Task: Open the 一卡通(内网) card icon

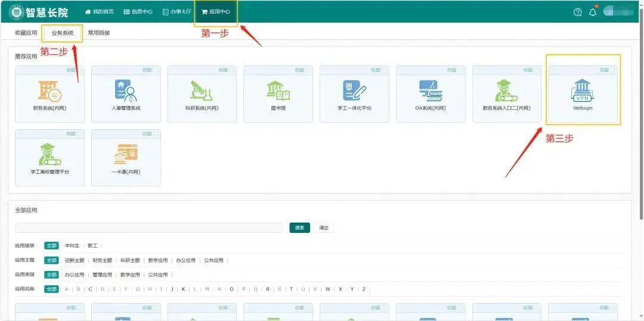Action: [126, 154]
